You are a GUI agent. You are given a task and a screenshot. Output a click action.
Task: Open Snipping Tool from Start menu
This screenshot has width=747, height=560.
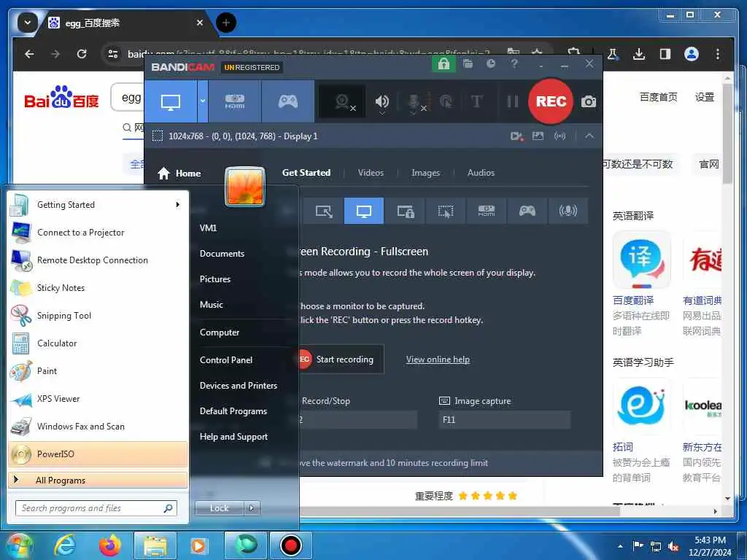point(98,315)
